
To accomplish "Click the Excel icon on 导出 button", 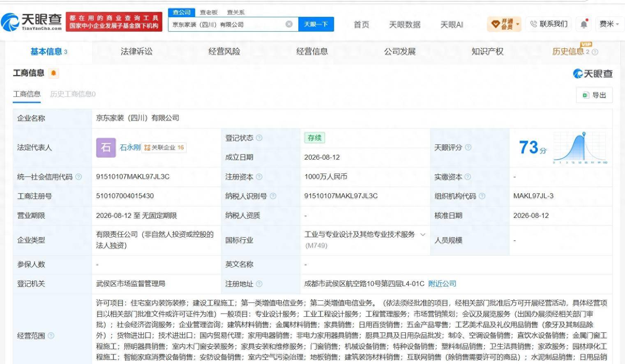I will pyautogui.click(x=586, y=95).
